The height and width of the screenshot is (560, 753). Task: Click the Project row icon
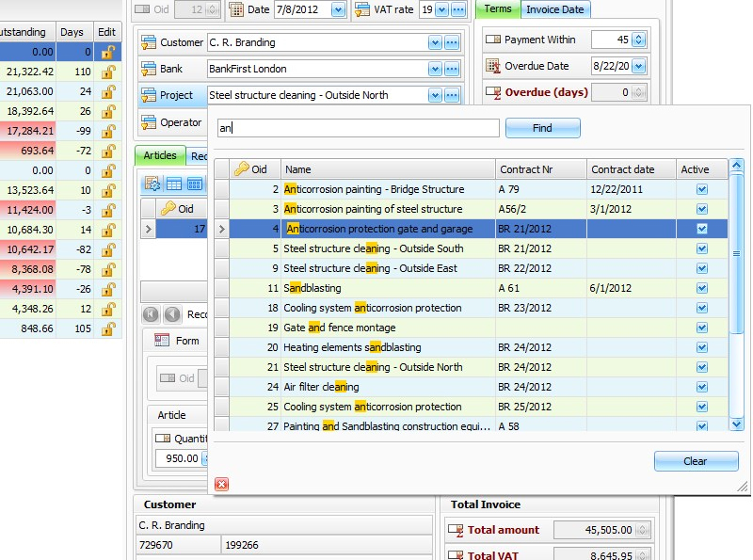(x=149, y=95)
